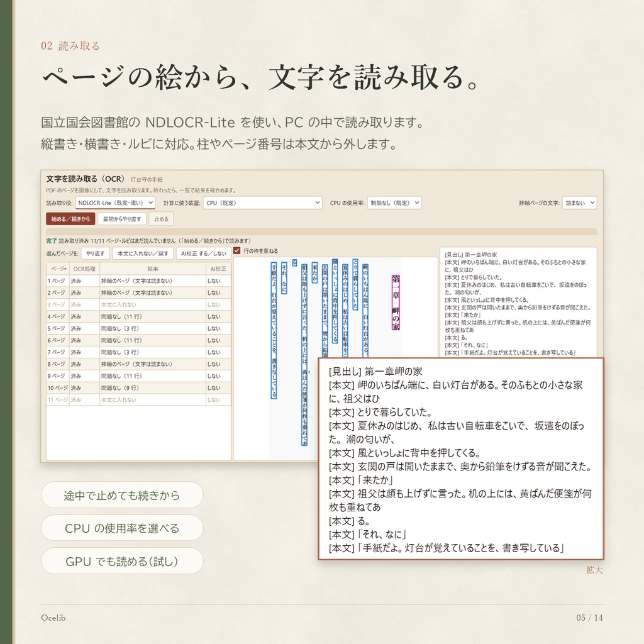The width and height of the screenshot is (644, 644).
Task: Click the 完了 status text
Action: 52,241
